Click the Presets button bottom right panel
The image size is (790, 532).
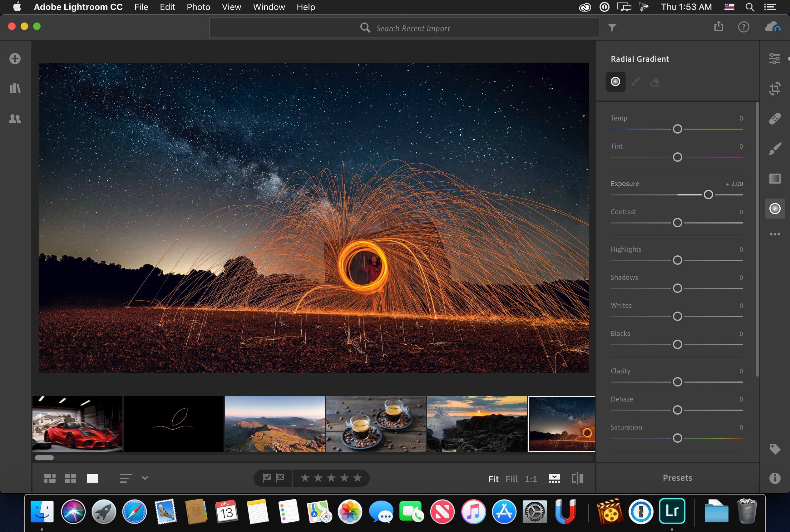[x=677, y=477]
